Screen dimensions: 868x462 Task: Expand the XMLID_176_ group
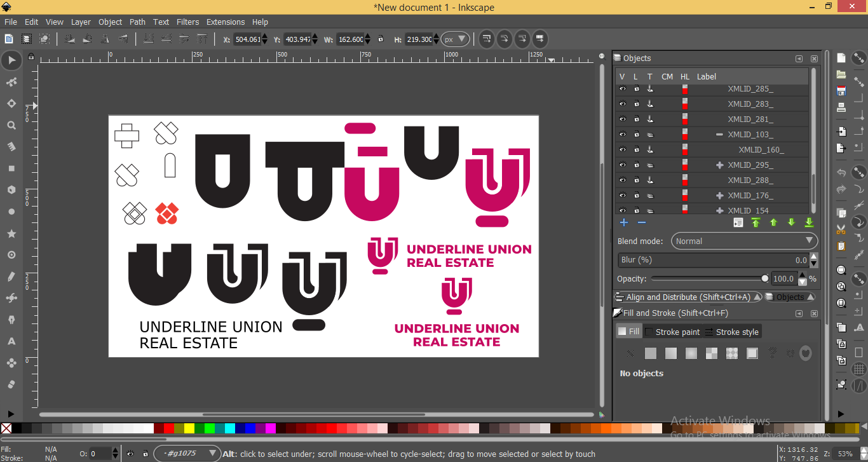coord(719,196)
